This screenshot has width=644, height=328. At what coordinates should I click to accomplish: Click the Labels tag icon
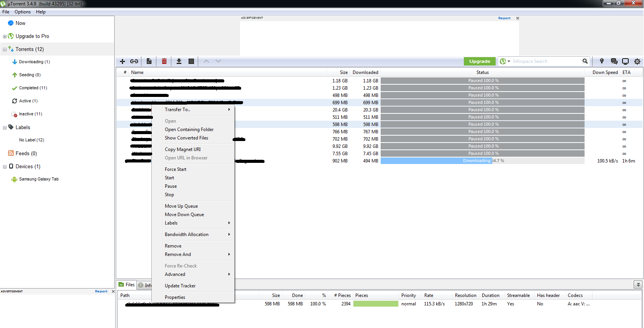pyautogui.click(x=11, y=127)
